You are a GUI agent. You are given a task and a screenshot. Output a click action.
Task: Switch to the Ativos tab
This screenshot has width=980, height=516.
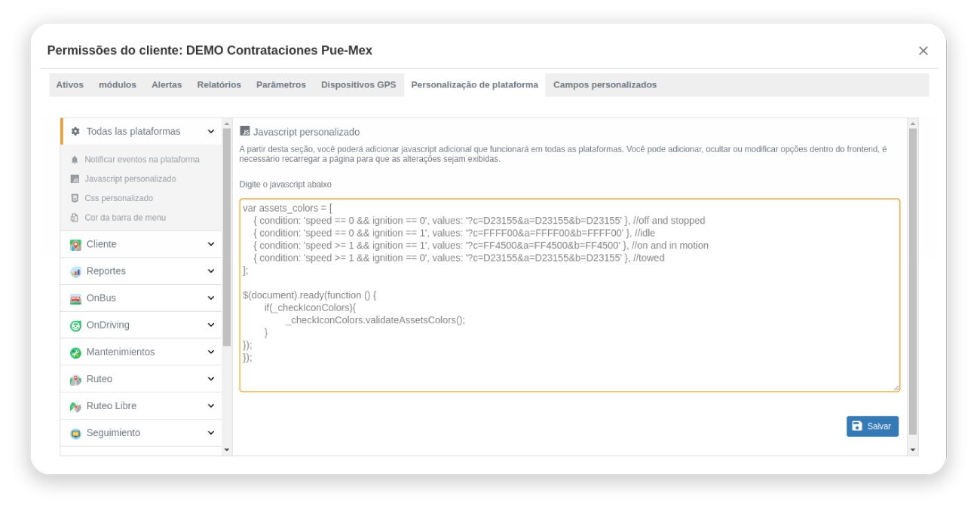tap(70, 85)
